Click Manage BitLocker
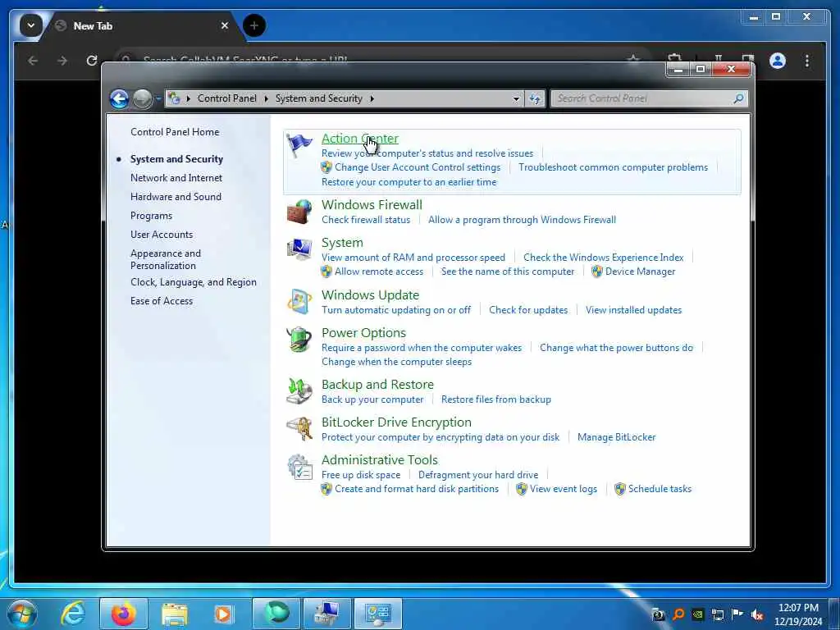This screenshot has width=840, height=630. click(617, 437)
